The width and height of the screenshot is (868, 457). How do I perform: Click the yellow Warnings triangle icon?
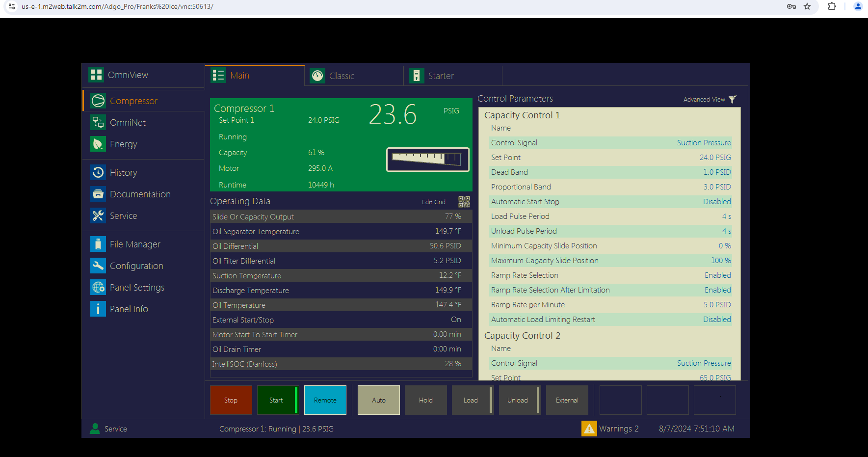[589, 429]
